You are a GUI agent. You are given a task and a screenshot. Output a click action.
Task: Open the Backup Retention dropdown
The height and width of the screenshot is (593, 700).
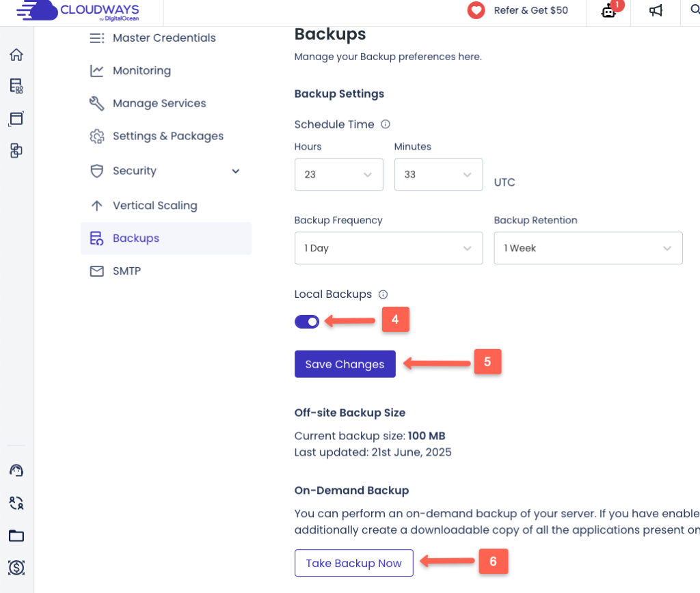coord(588,248)
